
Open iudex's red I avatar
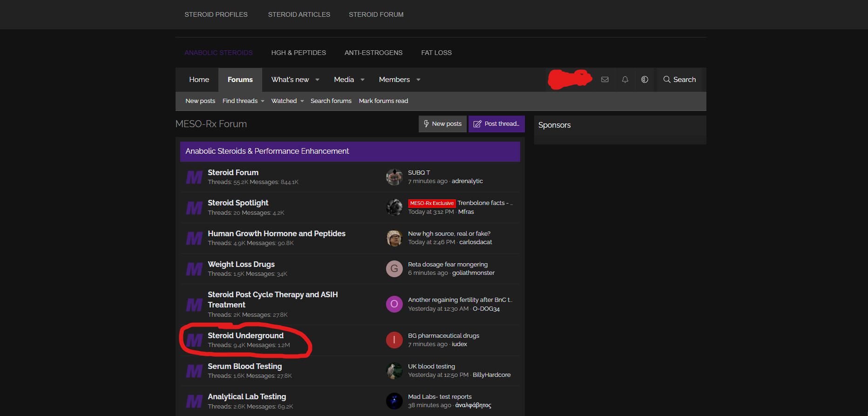tap(394, 340)
